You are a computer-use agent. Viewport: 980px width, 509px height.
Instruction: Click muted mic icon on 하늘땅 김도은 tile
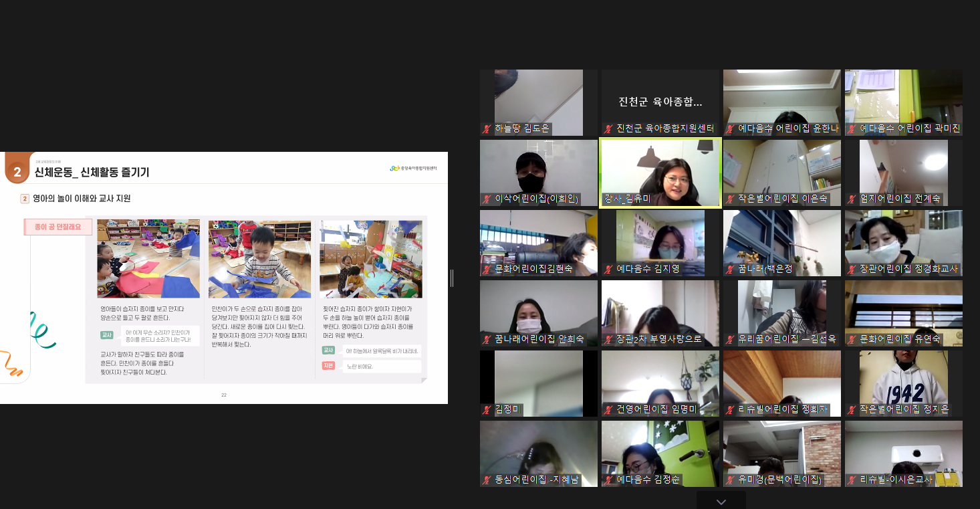(x=487, y=129)
